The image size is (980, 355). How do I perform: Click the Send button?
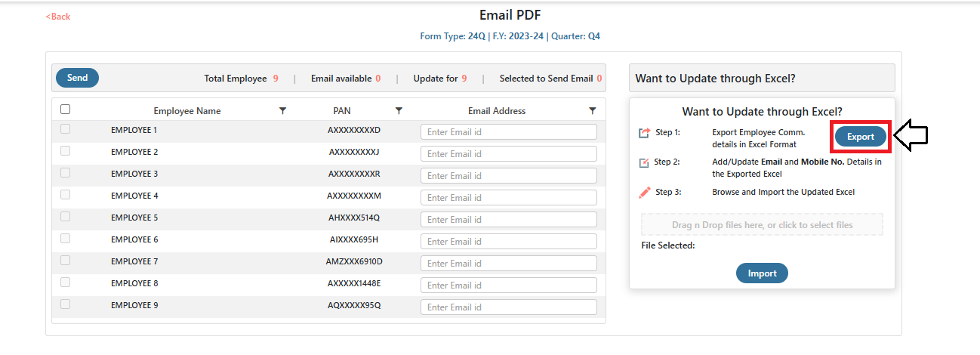pyautogui.click(x=77, y=78)
